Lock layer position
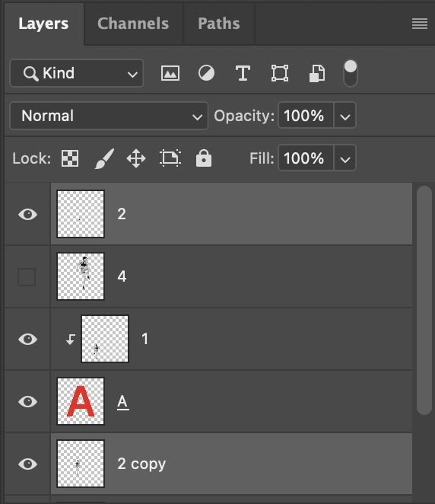The width and height of the screenshot is (435, 504). 136,158
